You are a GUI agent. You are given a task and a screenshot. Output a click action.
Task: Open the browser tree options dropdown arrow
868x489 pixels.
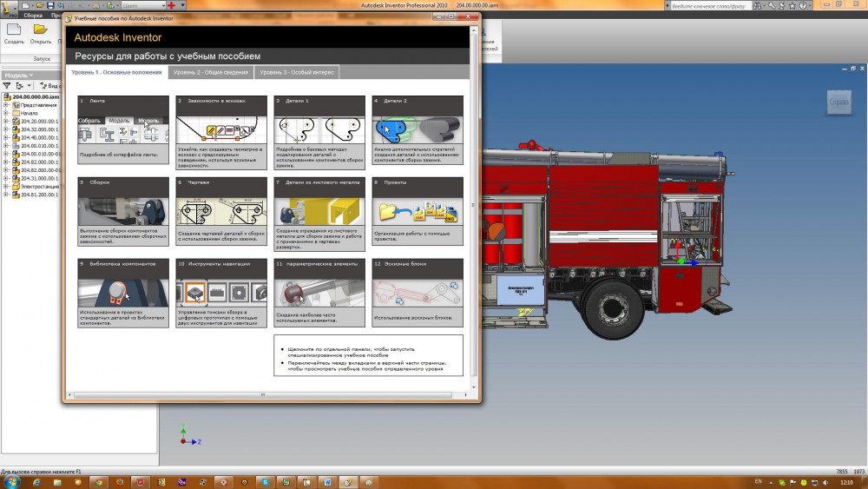pos(29,86)
